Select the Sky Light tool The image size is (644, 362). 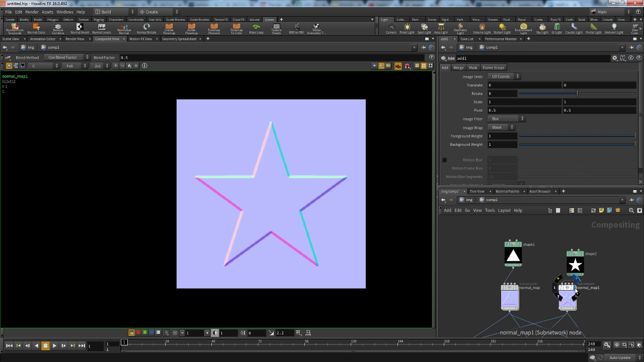coord(542,28)
